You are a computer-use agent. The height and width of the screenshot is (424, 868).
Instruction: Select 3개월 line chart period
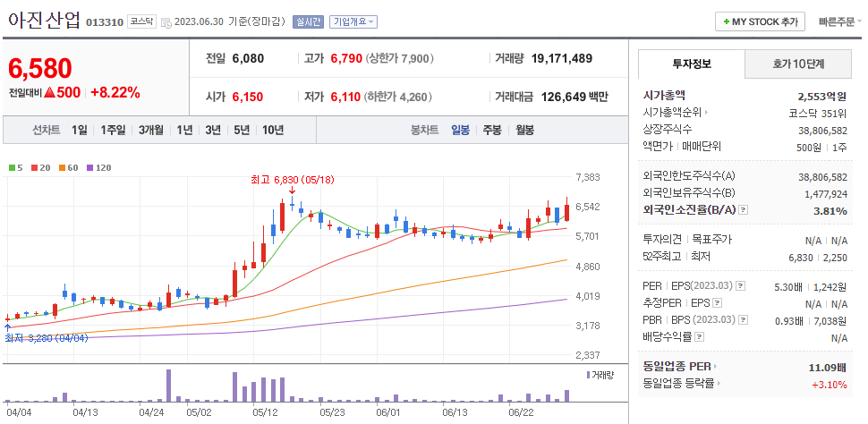[151, 131]
